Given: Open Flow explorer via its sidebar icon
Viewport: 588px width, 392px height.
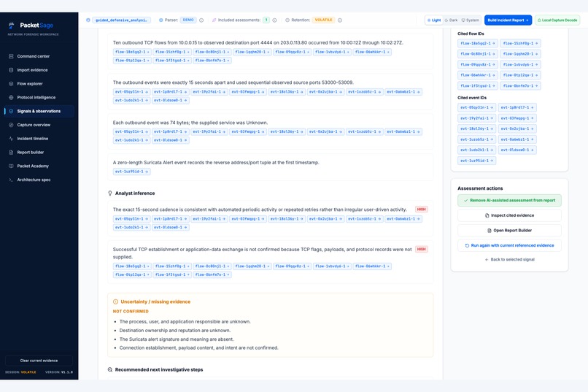Looking at the screenshot, I should click(11, 84).
